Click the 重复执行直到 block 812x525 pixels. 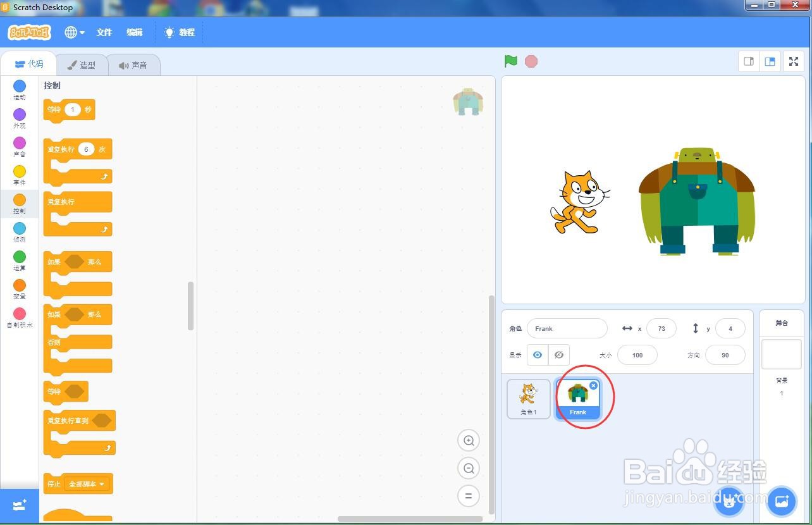click(79, 433)
